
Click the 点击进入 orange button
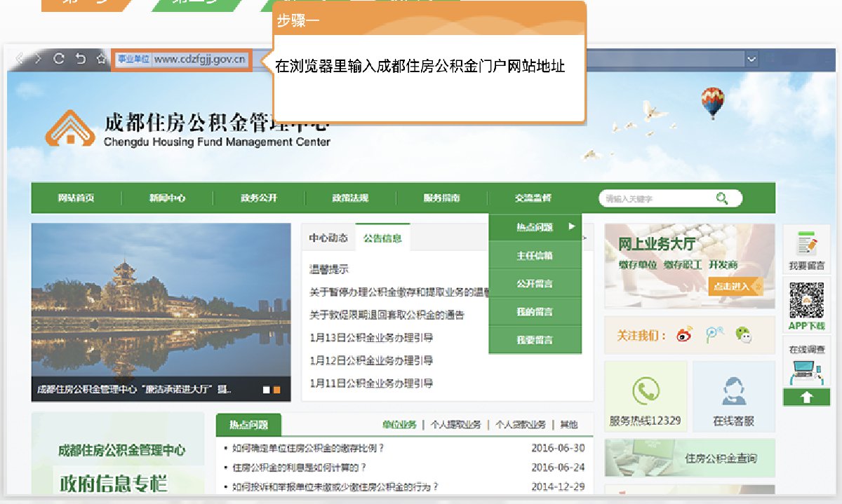tap(735, 286)
